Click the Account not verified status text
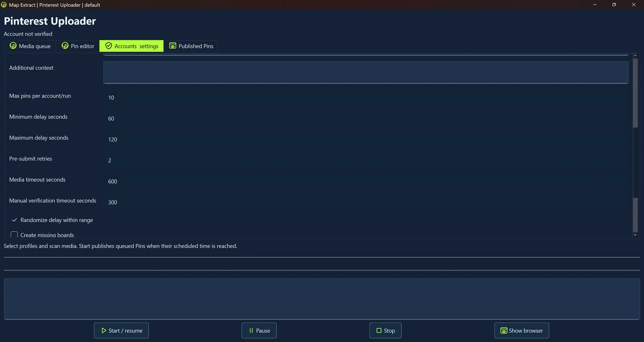This screenshot has width=644, height=342. click(x=28, y=34)
